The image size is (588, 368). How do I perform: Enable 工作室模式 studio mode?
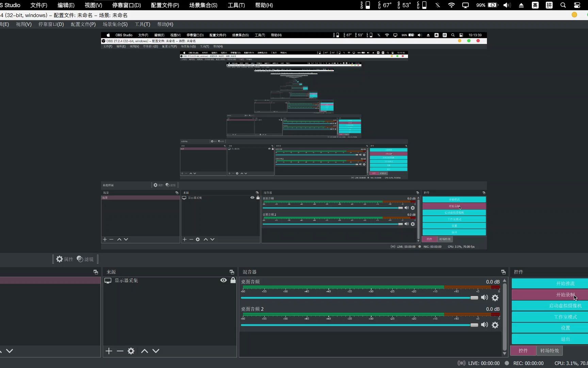click(x=550, y=317)
